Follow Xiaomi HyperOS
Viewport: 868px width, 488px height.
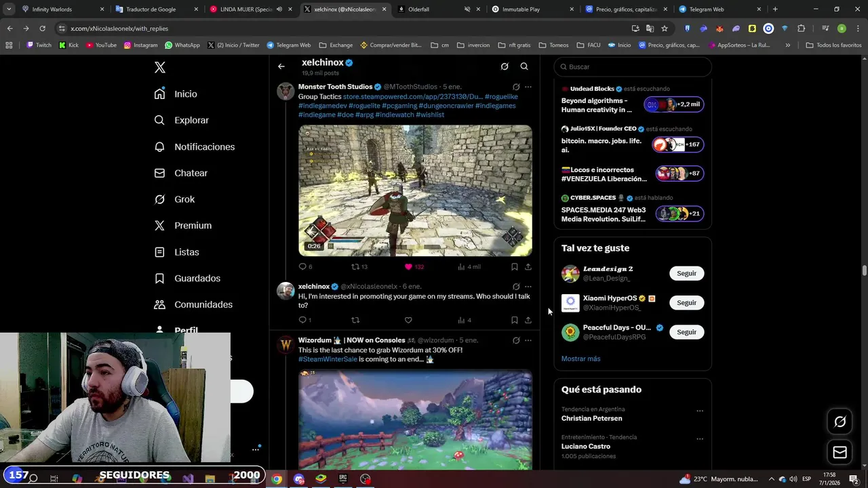pos(686,303)
